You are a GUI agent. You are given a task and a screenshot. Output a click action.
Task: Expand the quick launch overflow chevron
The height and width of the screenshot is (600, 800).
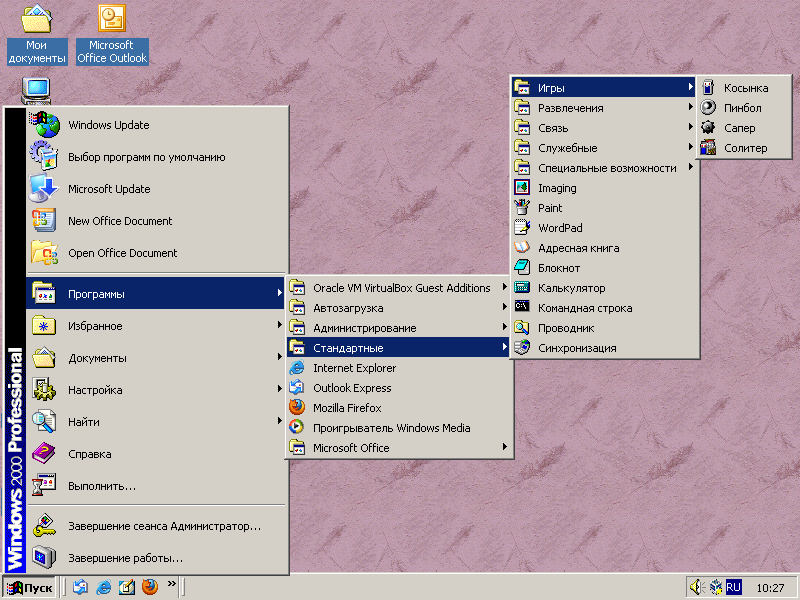pos(171,584)
